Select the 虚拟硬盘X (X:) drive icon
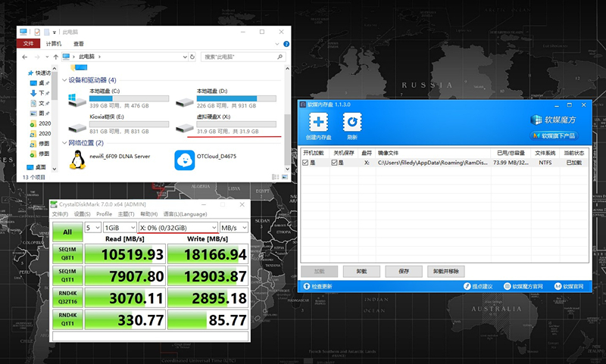Image resolution: width=606 pixels, height=364 pixels. click(184, 127)
